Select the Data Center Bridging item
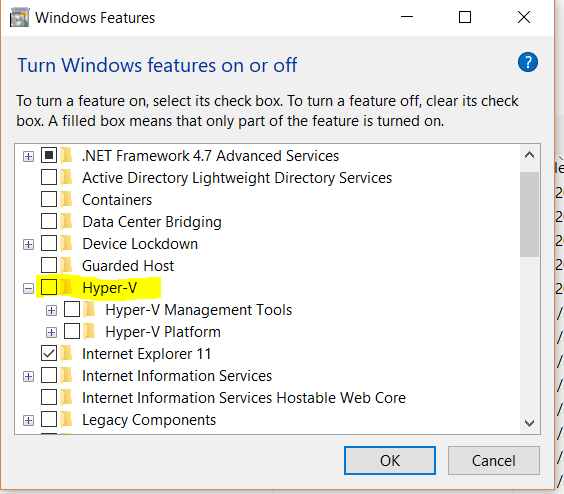 point(152,222)
